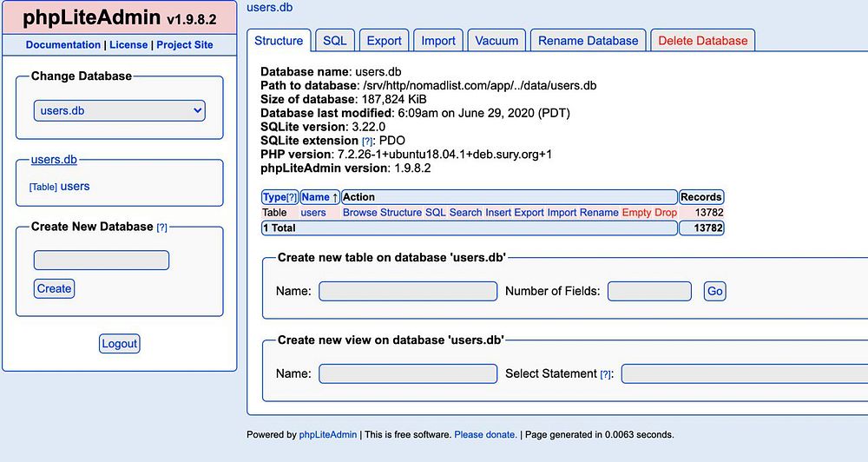This screenshot has width=868, height=462.
Task: Switch to the SQL tab
Action: (x=334, y=41)
